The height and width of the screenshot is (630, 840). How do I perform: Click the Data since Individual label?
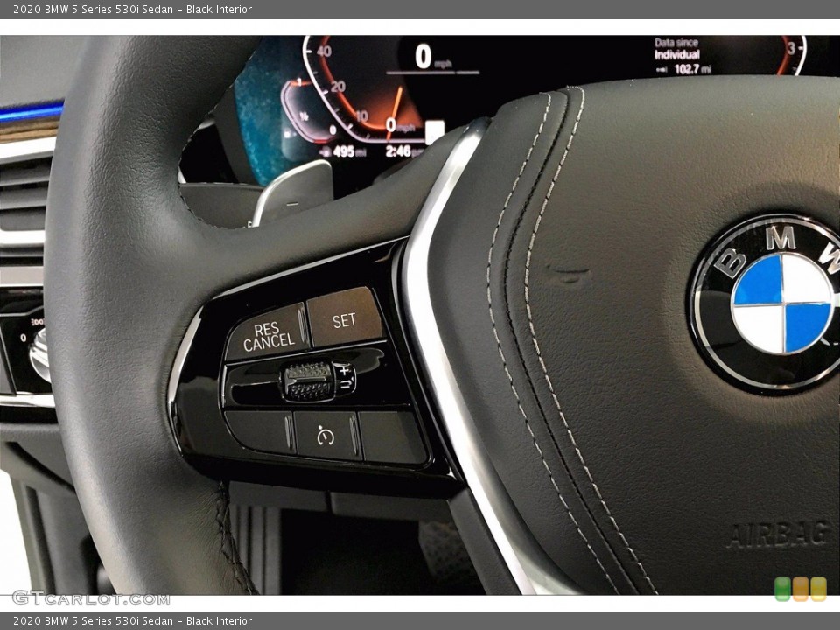click(676, 49)
